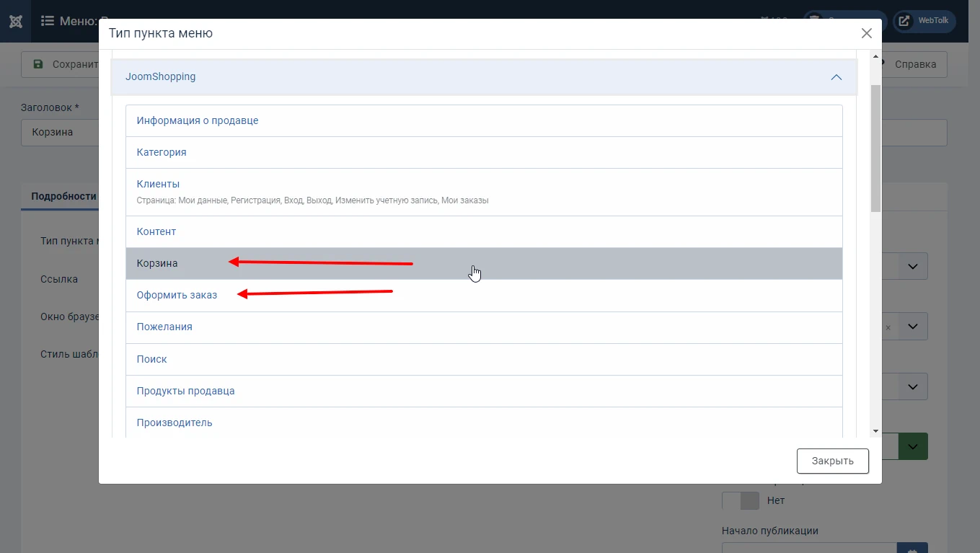The image size is (980, 553).
Task: Collapse the JoomShopping section chevron
Action: coord(836,77)
